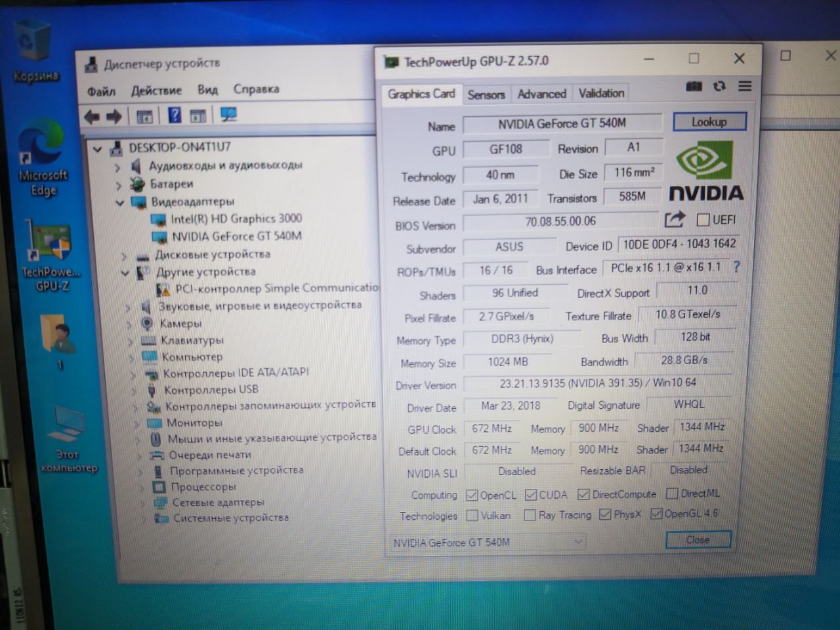Click the Forward arrow in Device Manager
The height and width of the screenshot is (630, 840).
pos(114,117)
